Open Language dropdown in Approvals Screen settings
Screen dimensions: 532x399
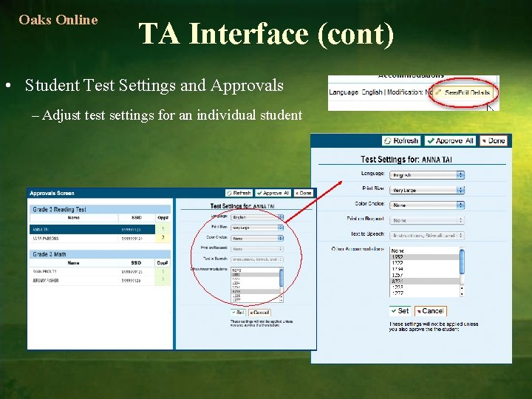coord(257,217)
